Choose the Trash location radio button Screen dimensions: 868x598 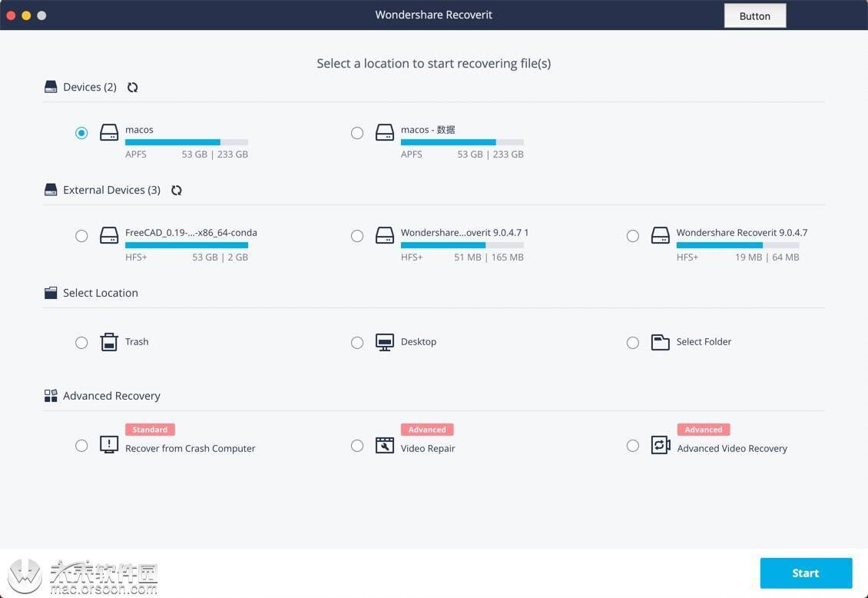pos(81,343)
